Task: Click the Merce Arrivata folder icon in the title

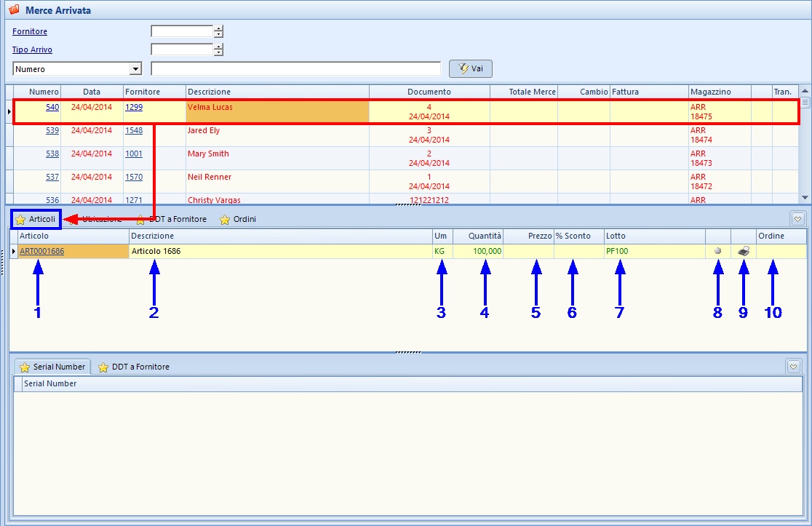Action: pyautogui.click(x=14, y=10)
